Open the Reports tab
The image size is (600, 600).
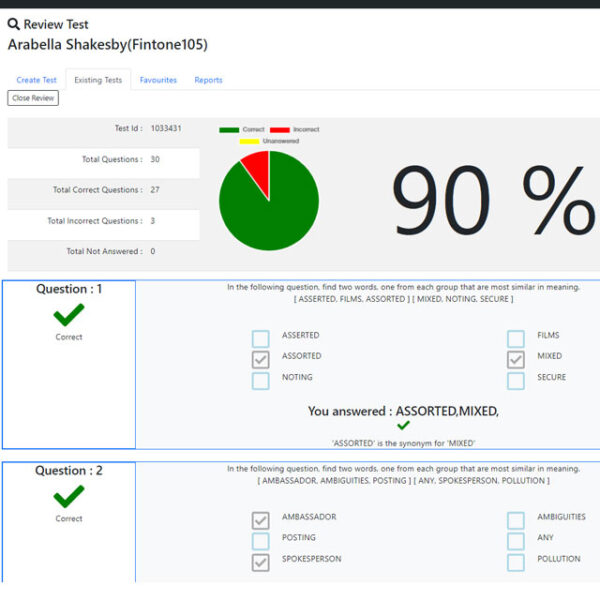(x=208, y=80)
